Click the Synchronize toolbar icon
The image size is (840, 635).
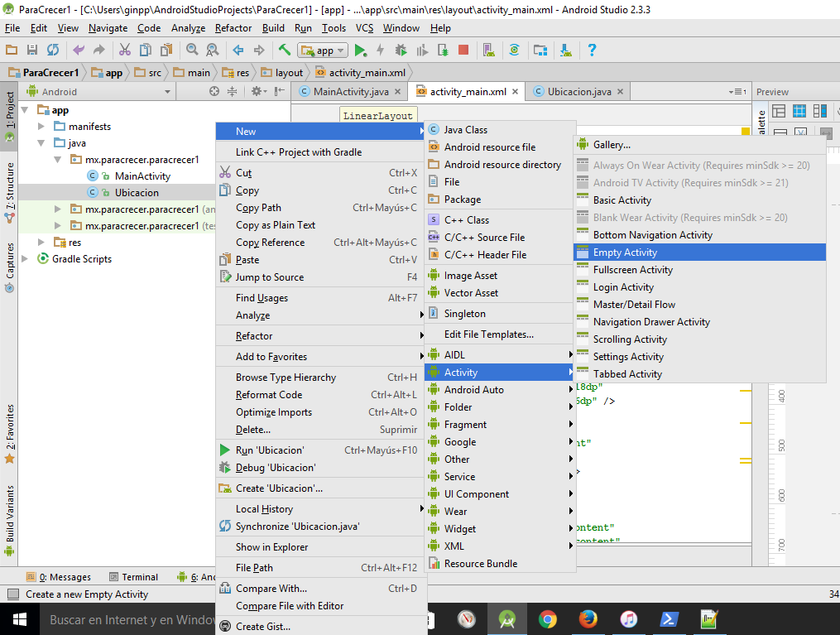click(x=52, y=51)
